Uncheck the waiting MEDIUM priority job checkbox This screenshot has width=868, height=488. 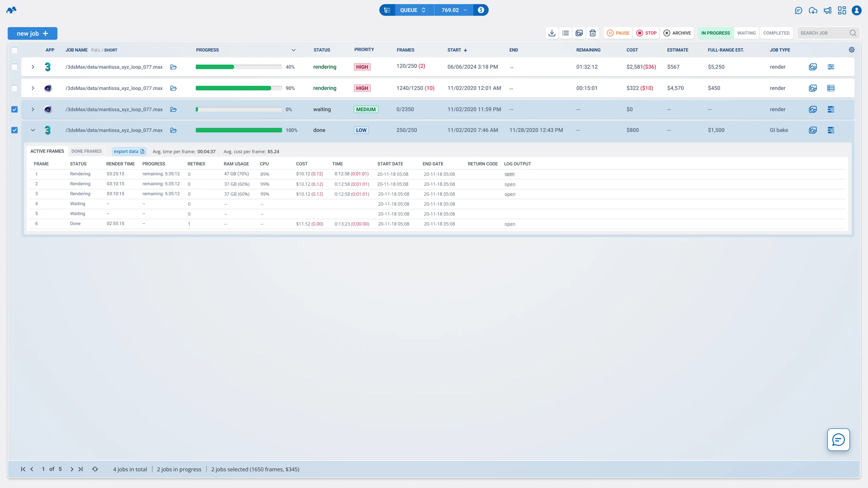(x=14, y=109)
